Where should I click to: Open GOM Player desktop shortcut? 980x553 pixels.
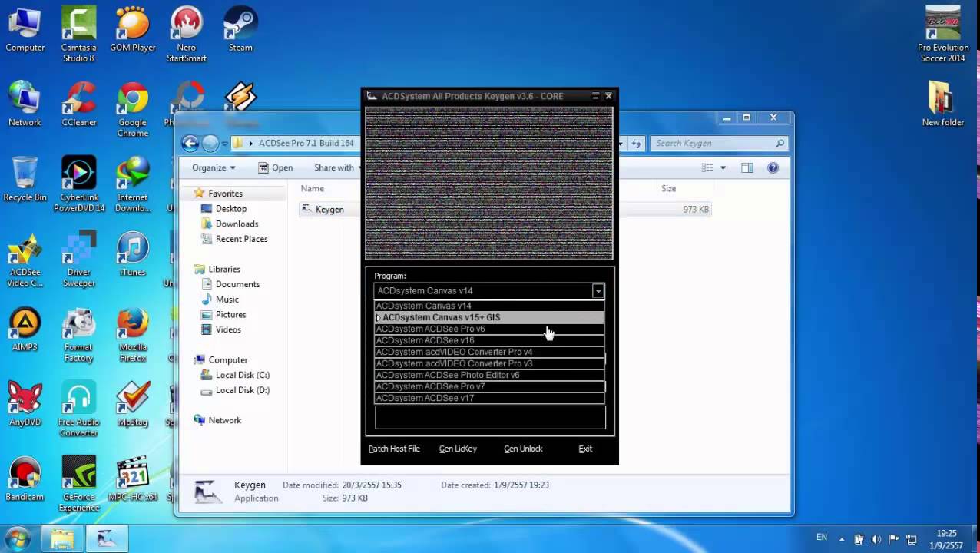pyautogui.click(x=132, y=31)
